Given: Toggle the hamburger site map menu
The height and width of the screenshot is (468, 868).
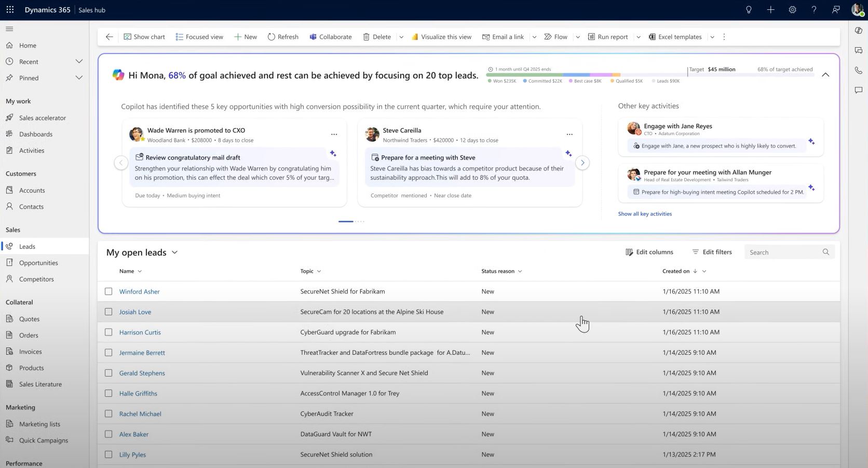Looking at the screenshot, I should (x=9, y=29).
